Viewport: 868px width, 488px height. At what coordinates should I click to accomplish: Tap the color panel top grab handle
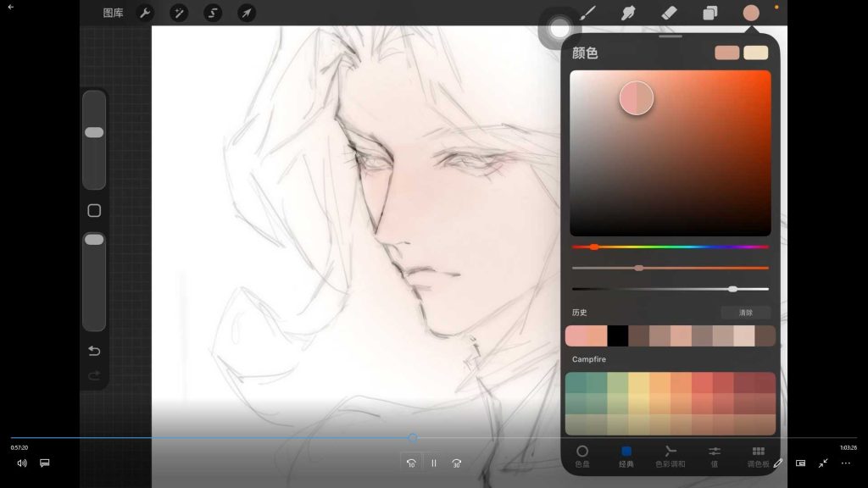[x=670, y=36]
